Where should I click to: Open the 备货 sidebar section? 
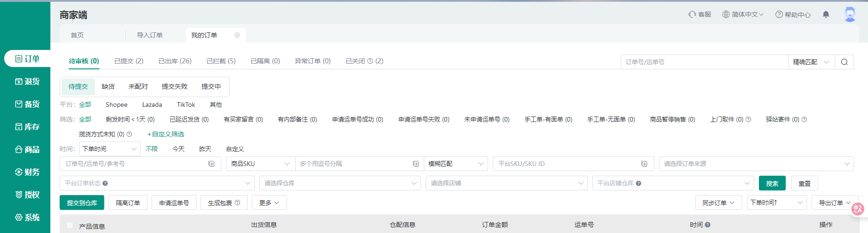(x=27, y=104)
